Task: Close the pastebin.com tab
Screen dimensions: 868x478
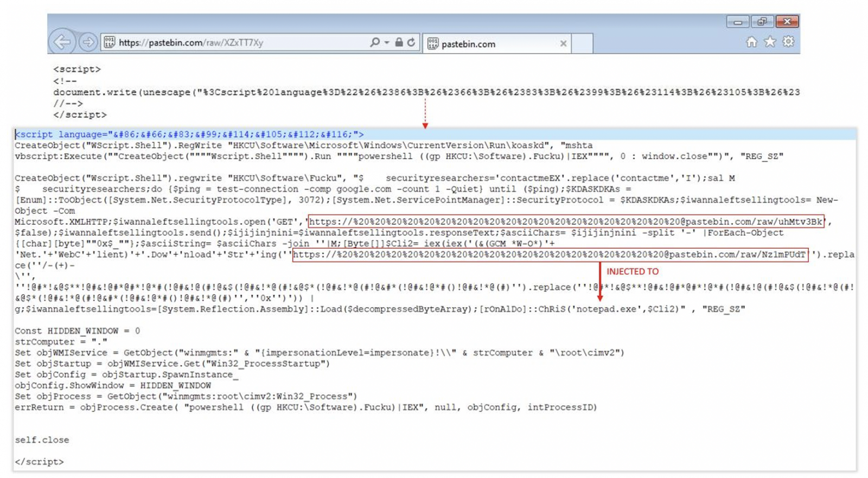Action: [x=563, y=43]
